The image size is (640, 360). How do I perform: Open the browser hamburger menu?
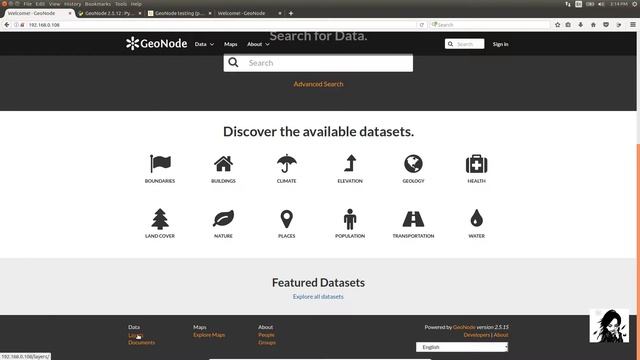(633, 25)
